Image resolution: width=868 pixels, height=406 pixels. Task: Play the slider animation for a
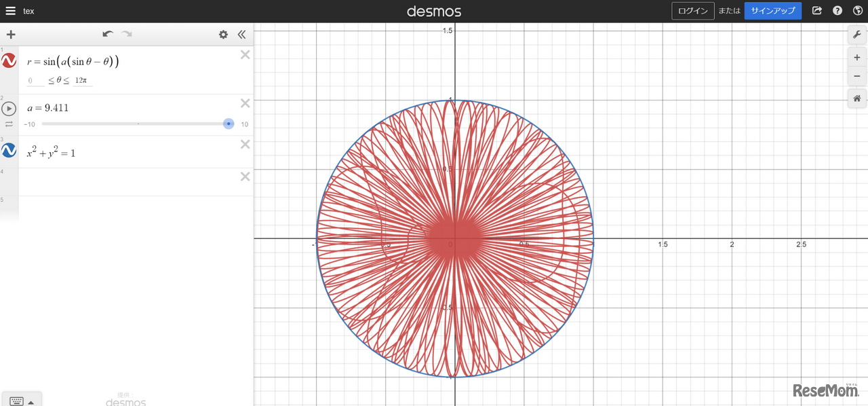9,109
